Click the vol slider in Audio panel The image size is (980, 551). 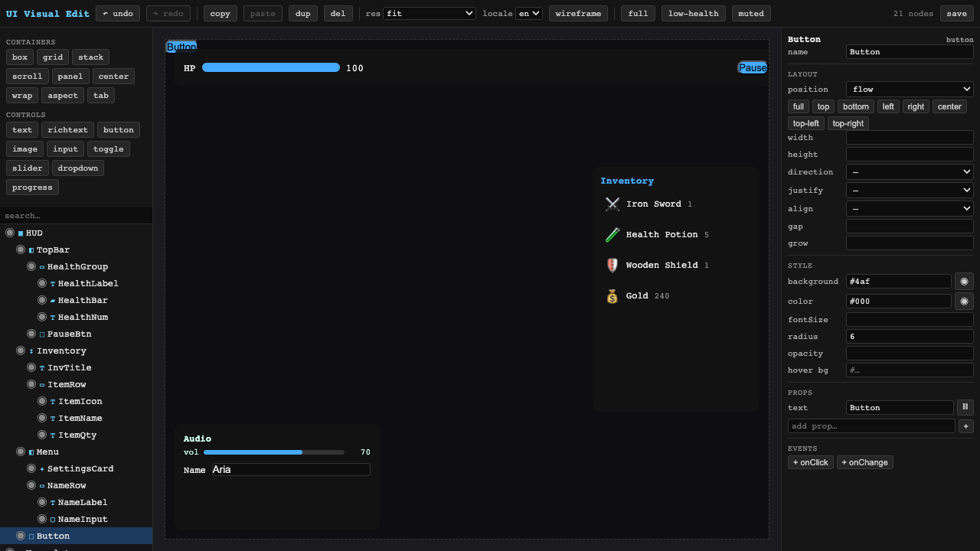coord(274,452)
